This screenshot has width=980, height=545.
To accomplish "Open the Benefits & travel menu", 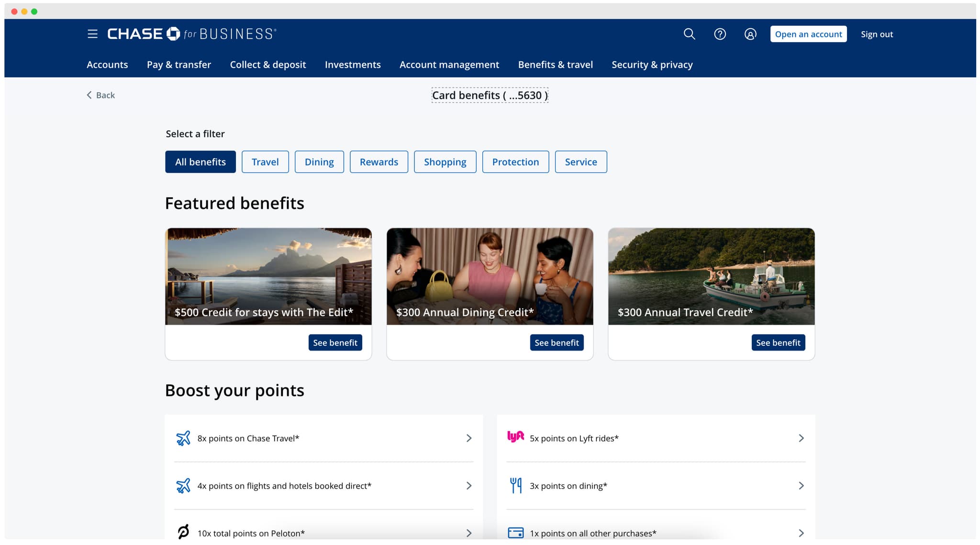I will click(x=556, y=65).
